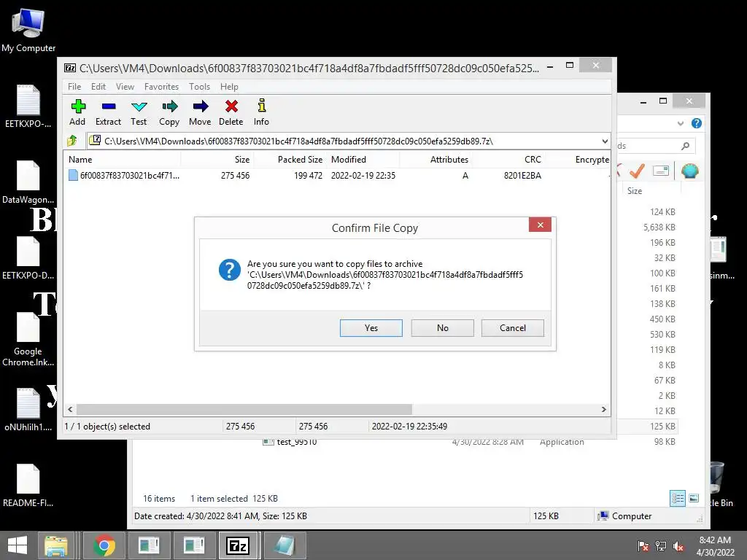Click the orange checkmark icon in Explorer ribbon
Screen dimensions: 747x560
pyautogui.click(x=637, y=171)
